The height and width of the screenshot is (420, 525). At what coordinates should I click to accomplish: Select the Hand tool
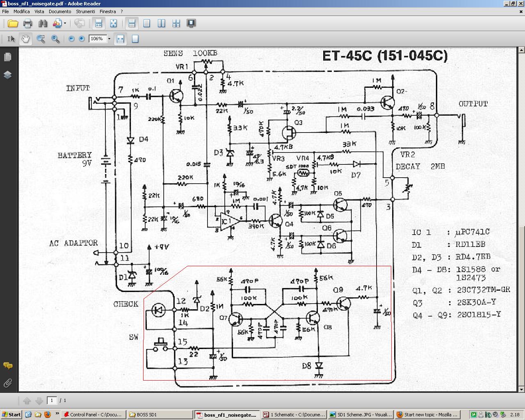(25, 39)
